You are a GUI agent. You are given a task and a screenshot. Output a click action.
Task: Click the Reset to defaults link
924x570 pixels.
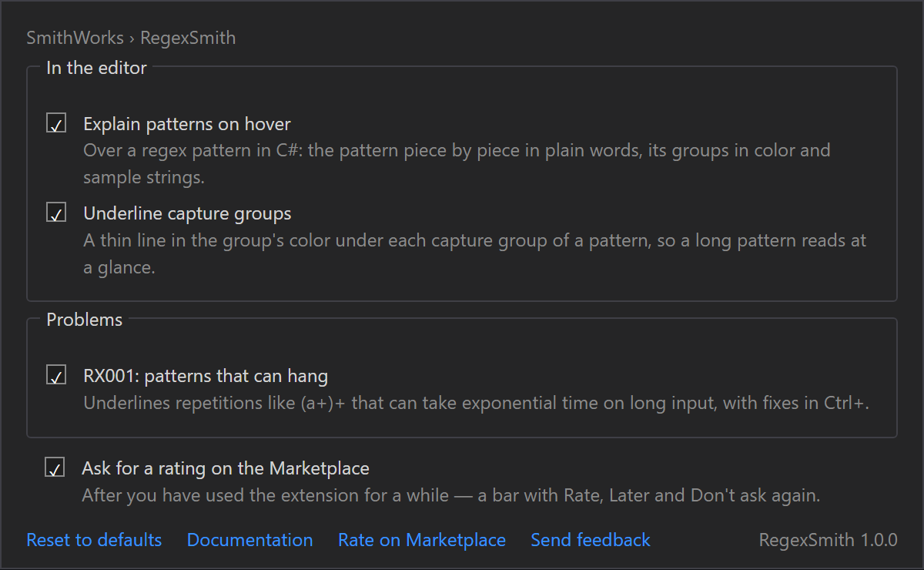point(94,540)
